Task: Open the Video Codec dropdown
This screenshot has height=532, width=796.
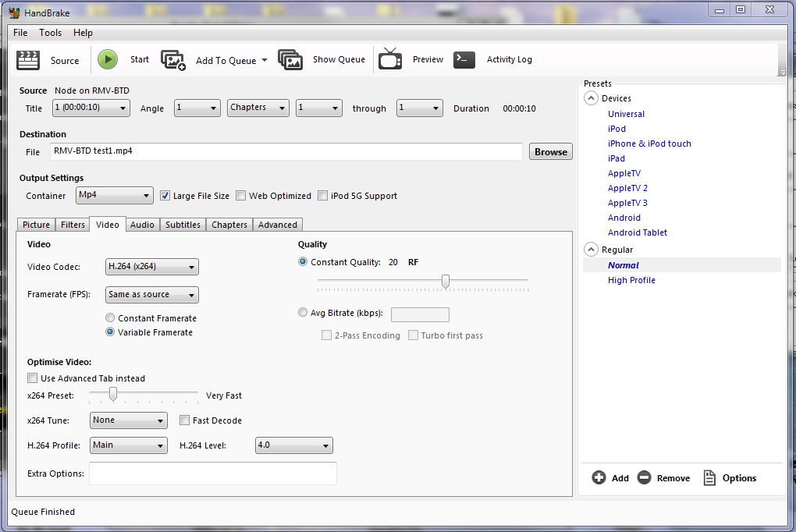Action: click(x=152, y=267)
